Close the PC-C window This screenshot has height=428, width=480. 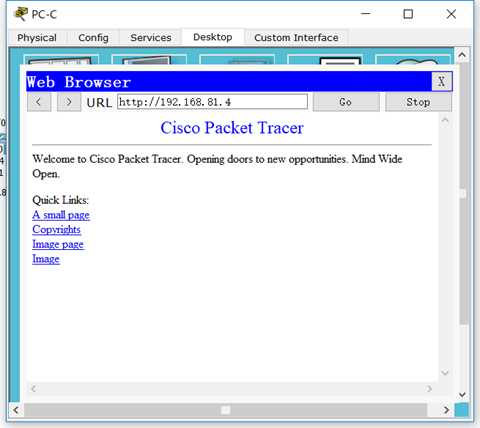(451, 14)
